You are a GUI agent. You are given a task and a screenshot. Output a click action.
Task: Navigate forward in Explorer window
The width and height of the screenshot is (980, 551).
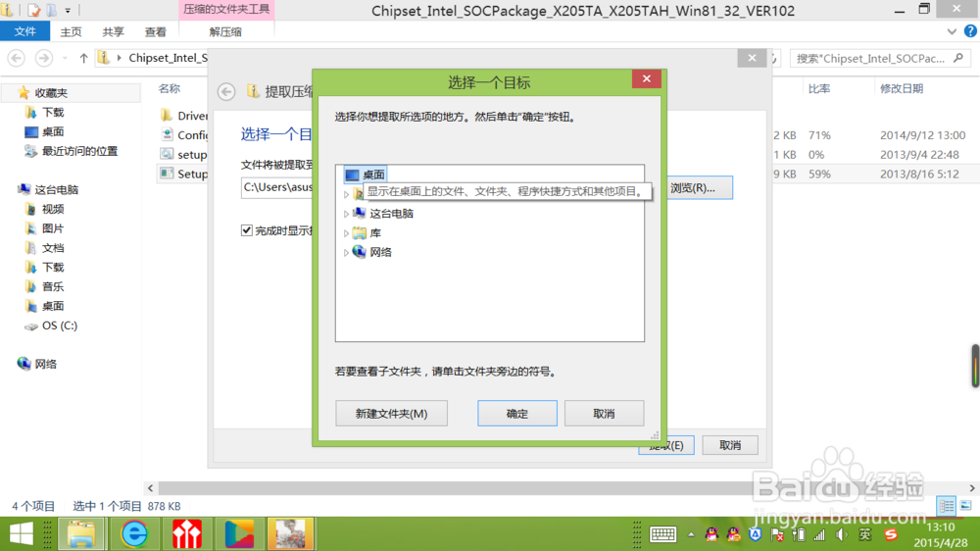point(43,58)
